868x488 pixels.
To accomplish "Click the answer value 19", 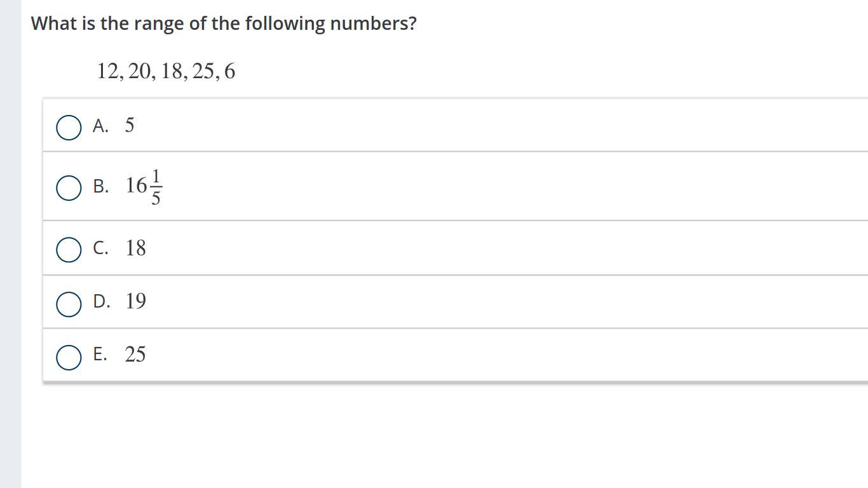I will point(136,301).
